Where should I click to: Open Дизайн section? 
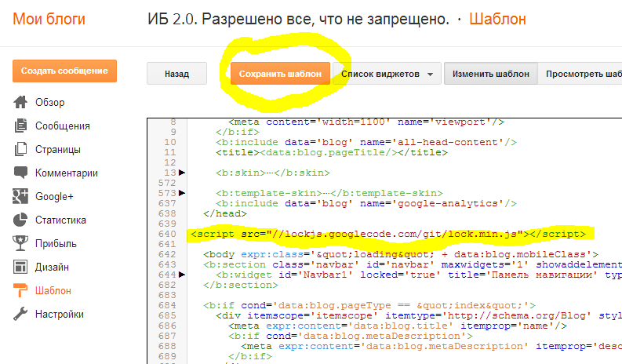[52, 268]
